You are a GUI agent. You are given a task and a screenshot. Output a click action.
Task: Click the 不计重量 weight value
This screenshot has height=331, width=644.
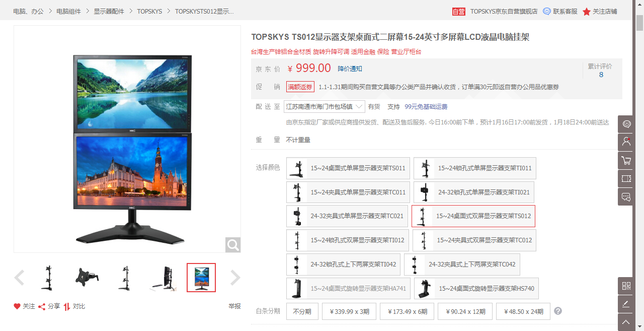(x=298, y=140)
